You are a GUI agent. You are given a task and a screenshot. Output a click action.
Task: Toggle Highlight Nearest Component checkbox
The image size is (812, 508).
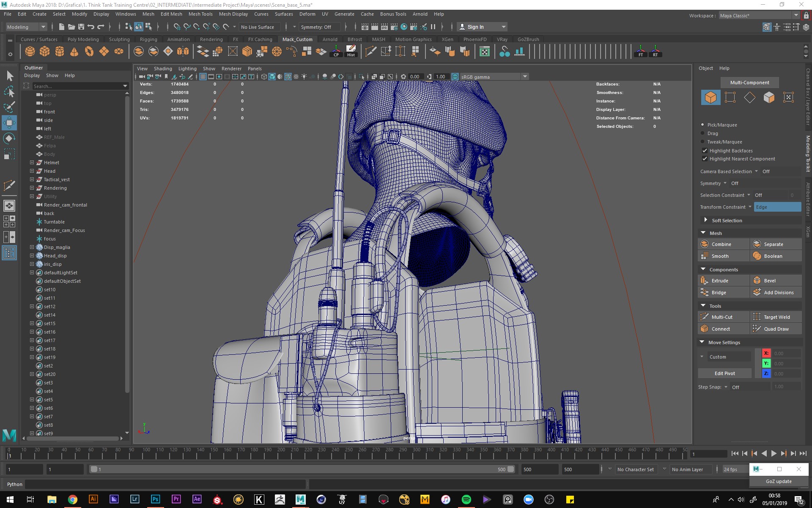click(705, 159)
